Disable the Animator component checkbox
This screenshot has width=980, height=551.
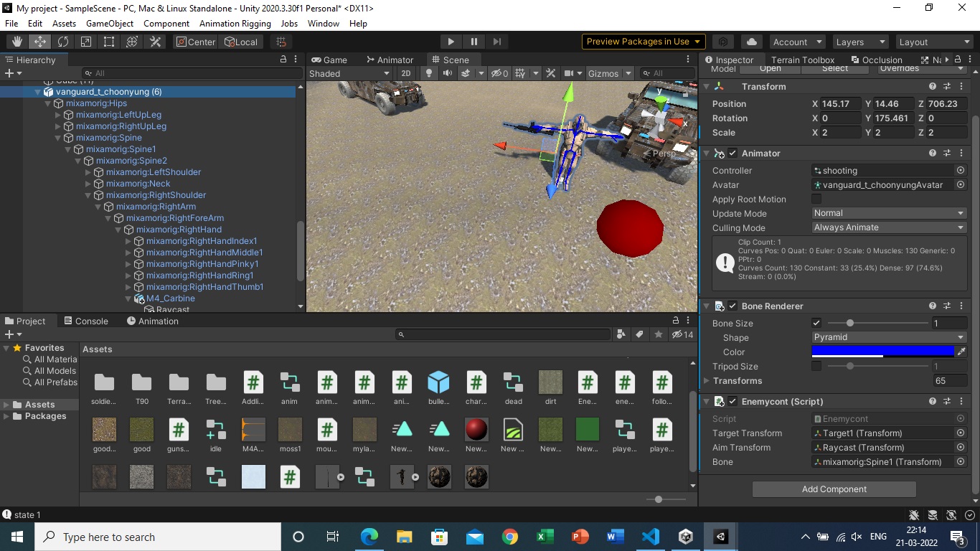pos(732,153)
